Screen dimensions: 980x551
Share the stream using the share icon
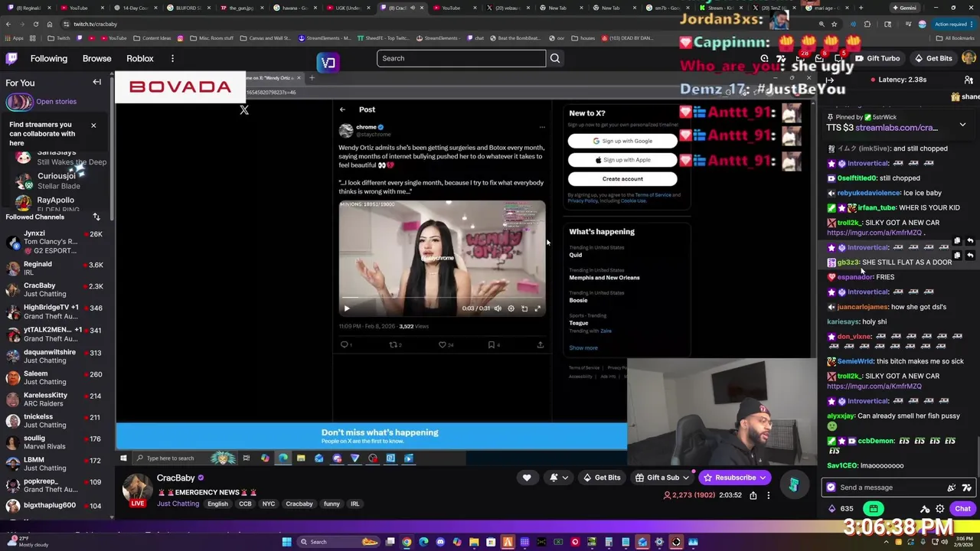[753, 495]
